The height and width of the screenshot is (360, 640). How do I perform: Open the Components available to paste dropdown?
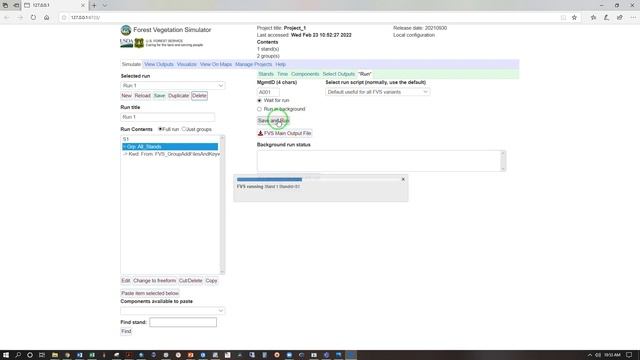[173, 311]
